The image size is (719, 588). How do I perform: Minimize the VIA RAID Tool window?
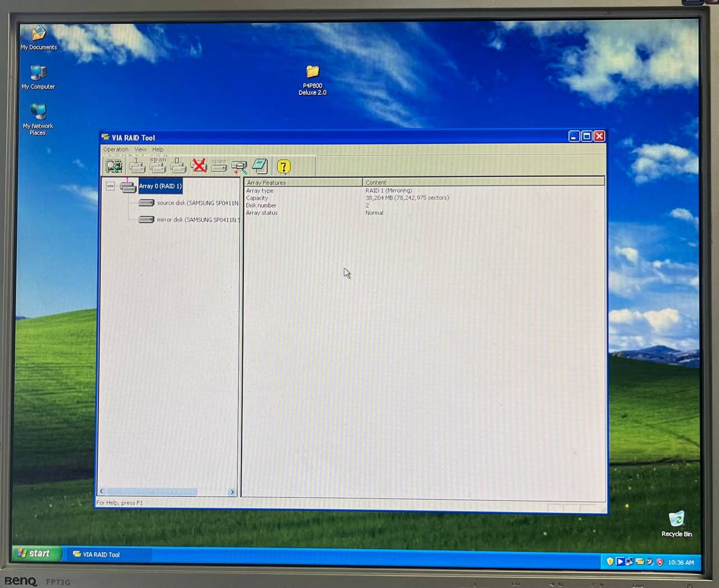click(574, 136)
